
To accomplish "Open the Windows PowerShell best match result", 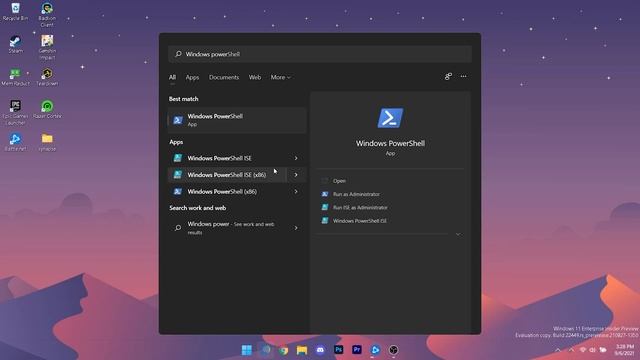I will point(237,120).
